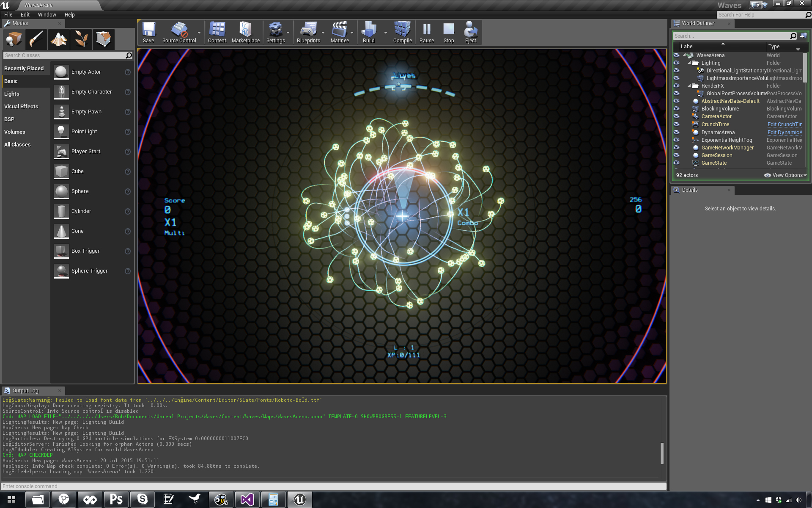Collapse the RenderFX folder
The width and height of the screenshot is (812, 508).
pos(689,86)
